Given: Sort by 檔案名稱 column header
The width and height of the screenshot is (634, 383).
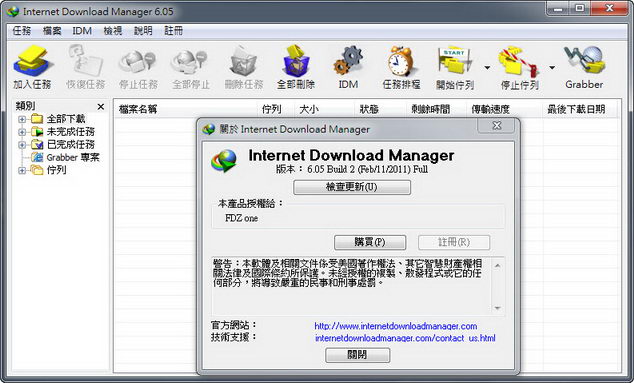Looking at the screenshot, I should pyautogui.click(x=186, y=109).
